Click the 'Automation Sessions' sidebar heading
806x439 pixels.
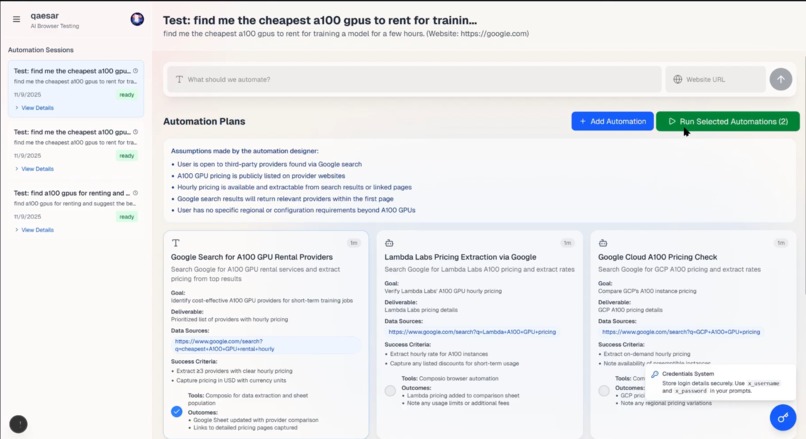41,50
